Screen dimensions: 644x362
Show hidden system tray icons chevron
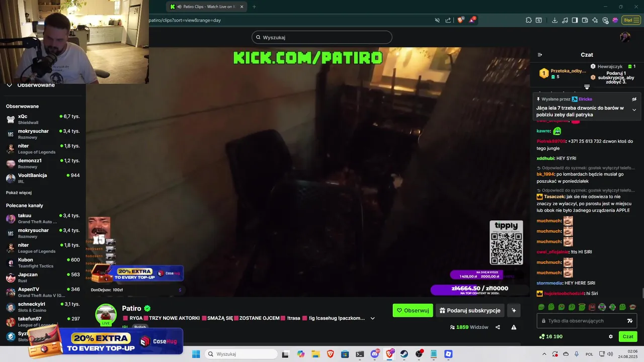point(544,354)
